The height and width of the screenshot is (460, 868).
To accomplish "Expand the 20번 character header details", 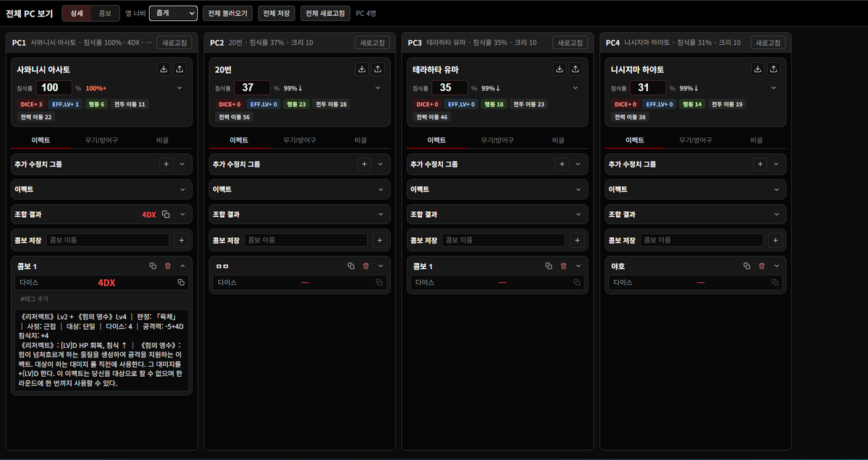I will pos(378,88).
